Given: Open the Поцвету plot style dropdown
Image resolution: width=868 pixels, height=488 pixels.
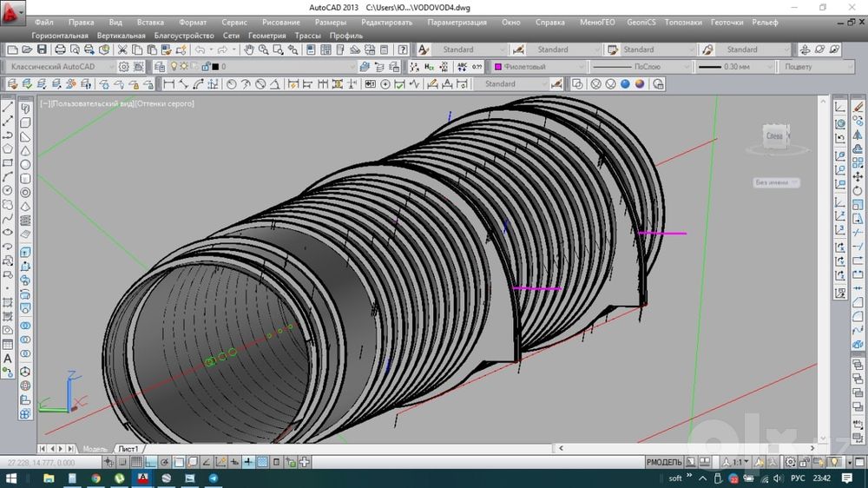Looking at the screenshot, I should coord(817,67).
